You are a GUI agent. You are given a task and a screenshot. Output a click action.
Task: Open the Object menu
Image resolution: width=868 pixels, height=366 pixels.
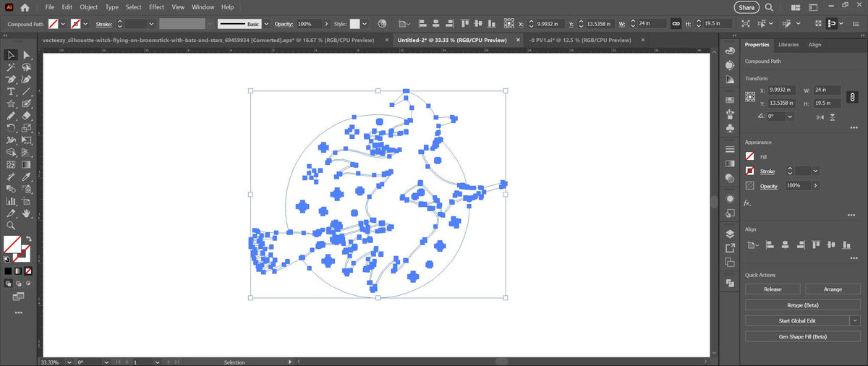click(x=88, y=7)
